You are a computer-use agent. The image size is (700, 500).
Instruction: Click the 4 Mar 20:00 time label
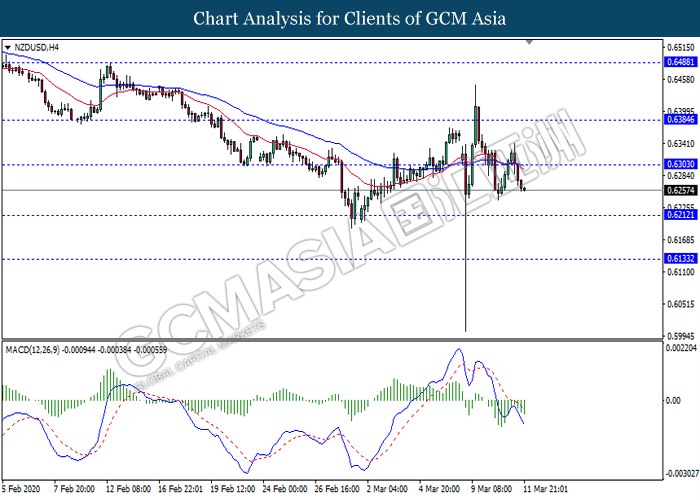coord(439,489)
